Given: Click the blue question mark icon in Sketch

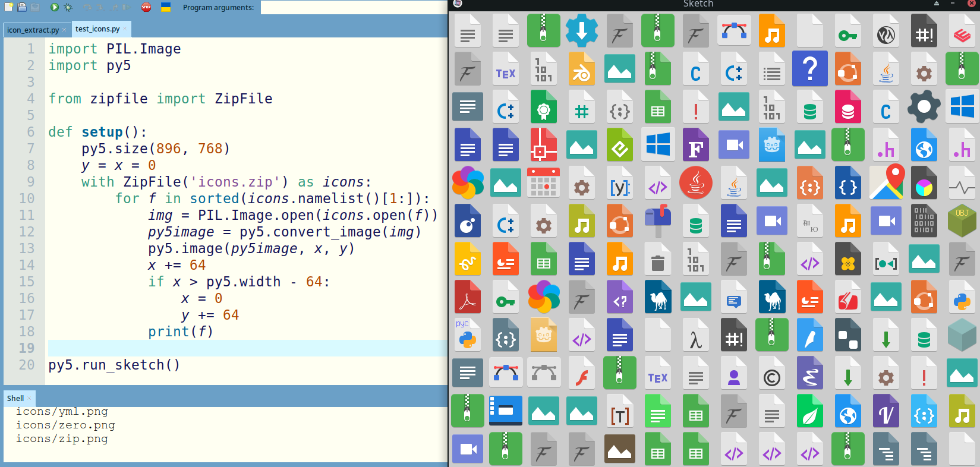Looking at the screenshot, I should [x=809, y=69].
